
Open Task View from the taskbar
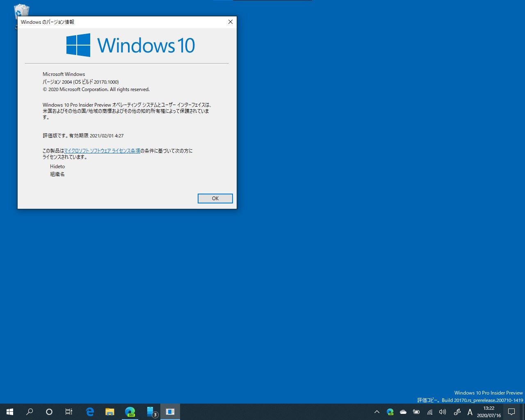[x=68, y=412]
